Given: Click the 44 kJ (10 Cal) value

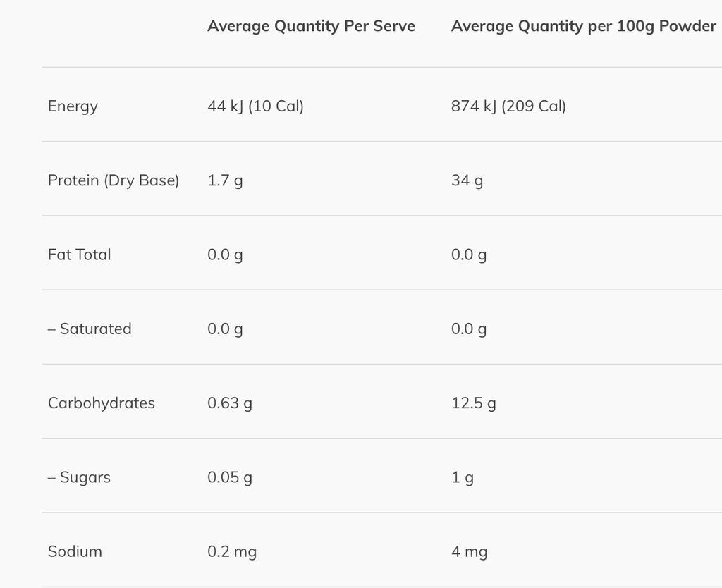Looking at the screenshot, I should [255, 106].
